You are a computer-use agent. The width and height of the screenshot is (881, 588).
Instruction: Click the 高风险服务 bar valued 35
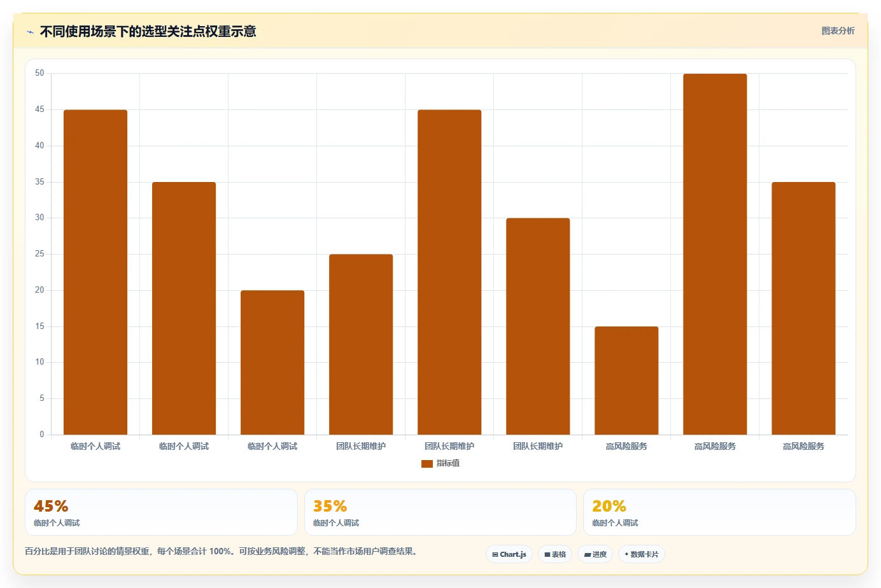[803, 309]
